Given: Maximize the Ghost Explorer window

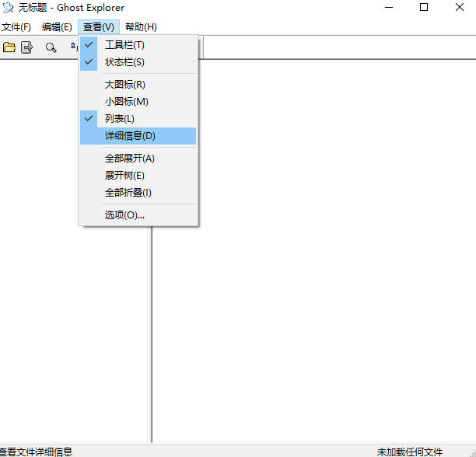Looking at the screenshot, I should click(424, 7).
